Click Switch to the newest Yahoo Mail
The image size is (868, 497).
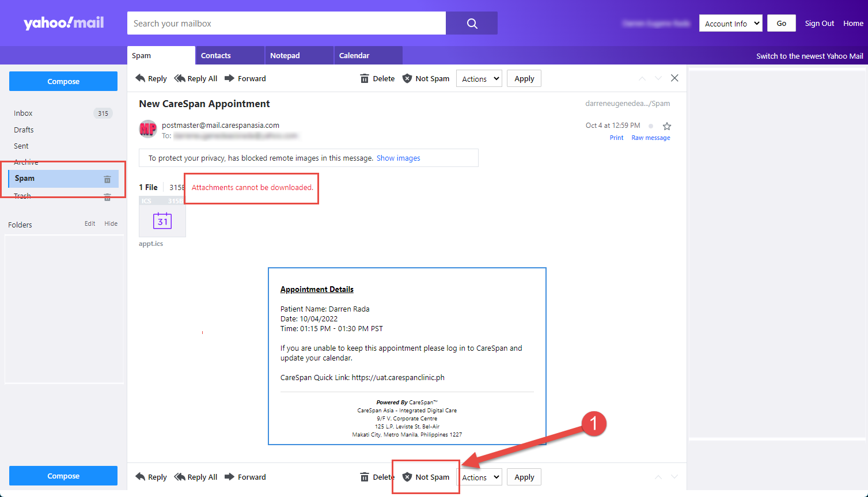tap(809, 56)
